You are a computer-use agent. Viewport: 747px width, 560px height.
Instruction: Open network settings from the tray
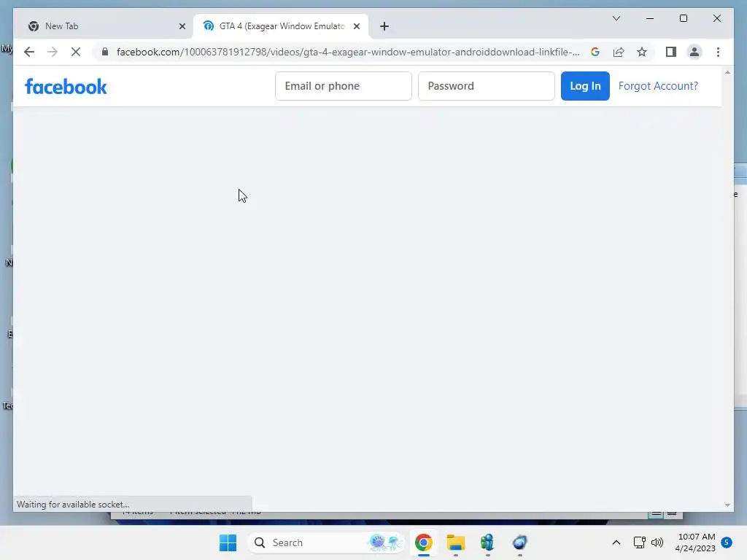coord(639,542)
